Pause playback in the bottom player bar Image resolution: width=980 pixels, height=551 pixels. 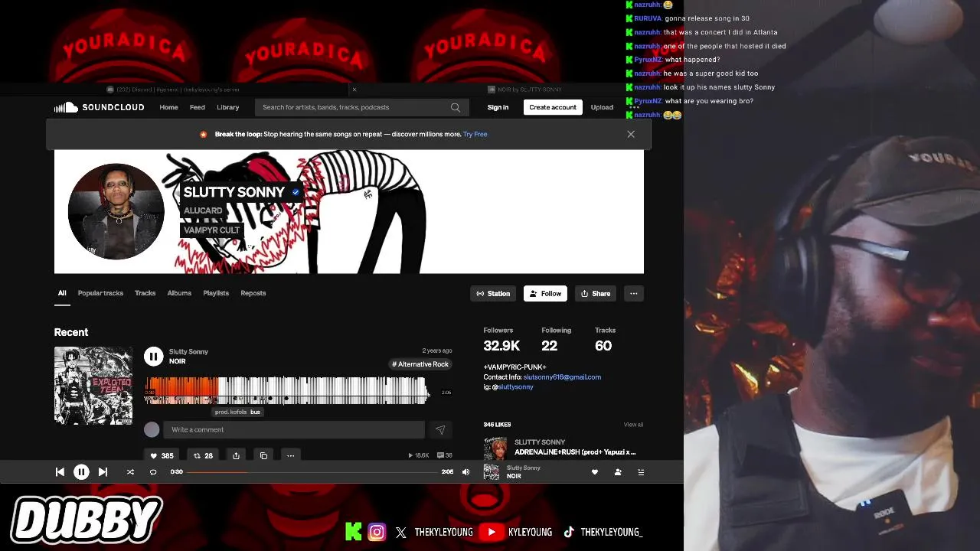(x=81, y=472)
